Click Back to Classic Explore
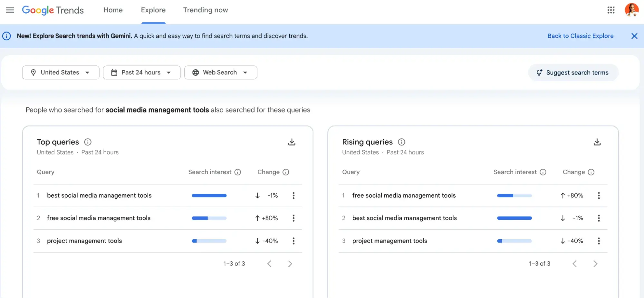Viewport: 644px width, 298px height. pos(580,36)
